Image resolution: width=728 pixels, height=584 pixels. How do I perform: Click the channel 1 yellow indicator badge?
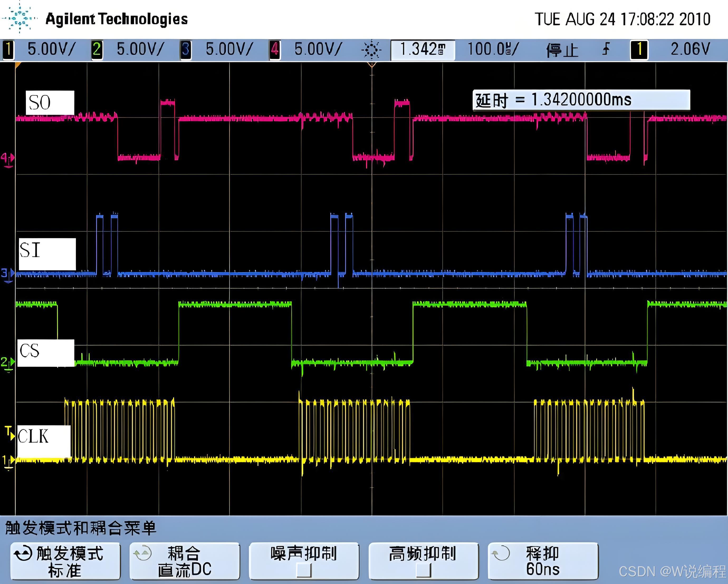coord(8,50)
